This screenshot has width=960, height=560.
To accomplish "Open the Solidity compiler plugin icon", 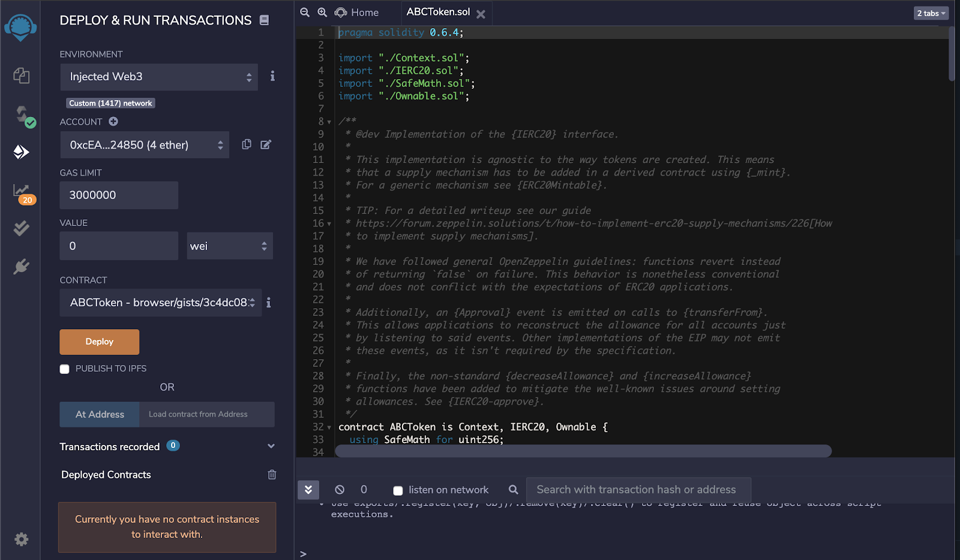I will point(23,115).
